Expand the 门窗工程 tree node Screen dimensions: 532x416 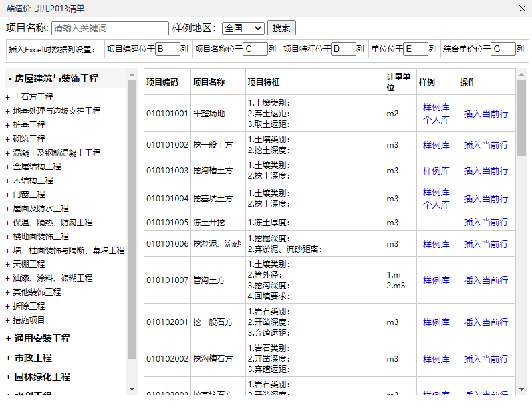pos(7,195)
